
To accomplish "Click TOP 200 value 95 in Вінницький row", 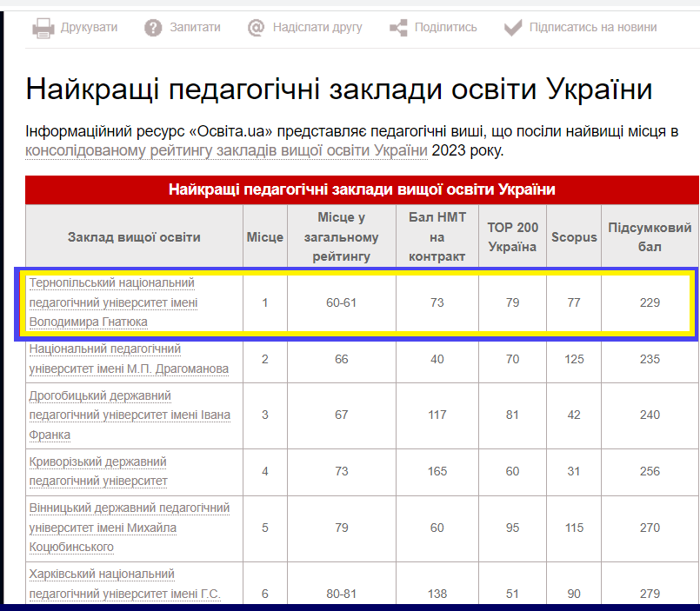I will pyautogui.click(x=512, y=528).
